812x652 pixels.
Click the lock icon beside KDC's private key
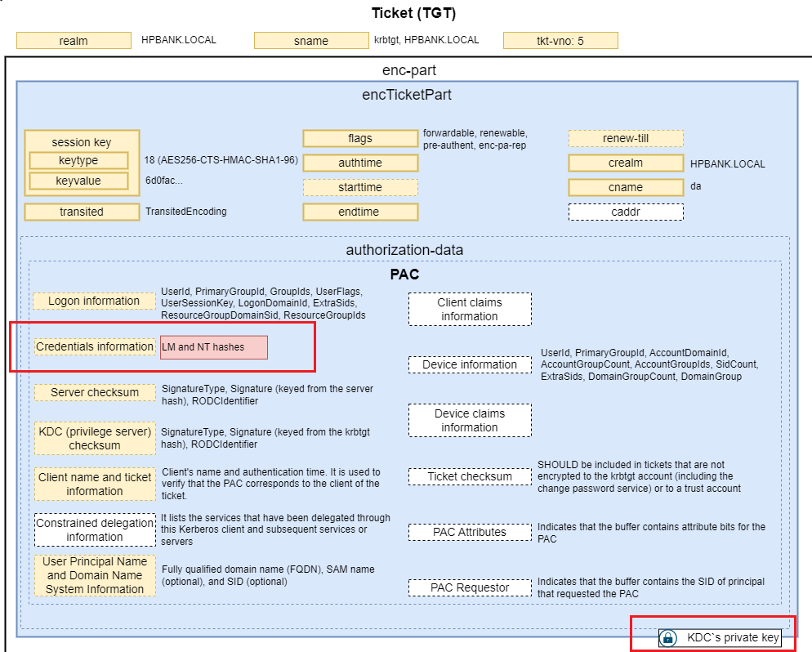[668, 637]
